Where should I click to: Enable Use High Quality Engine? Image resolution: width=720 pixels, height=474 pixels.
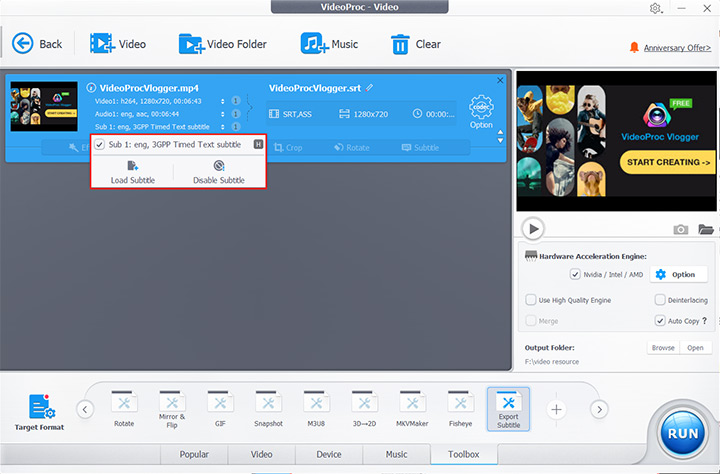[x=531, y=300]
